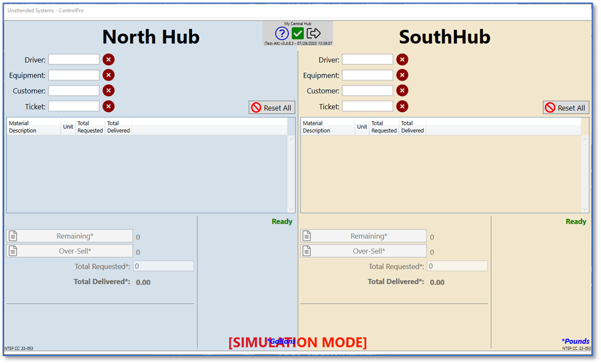The image size is (601, 364).
Task: Open the North Hub Remaining report
Action: (69, 236)
